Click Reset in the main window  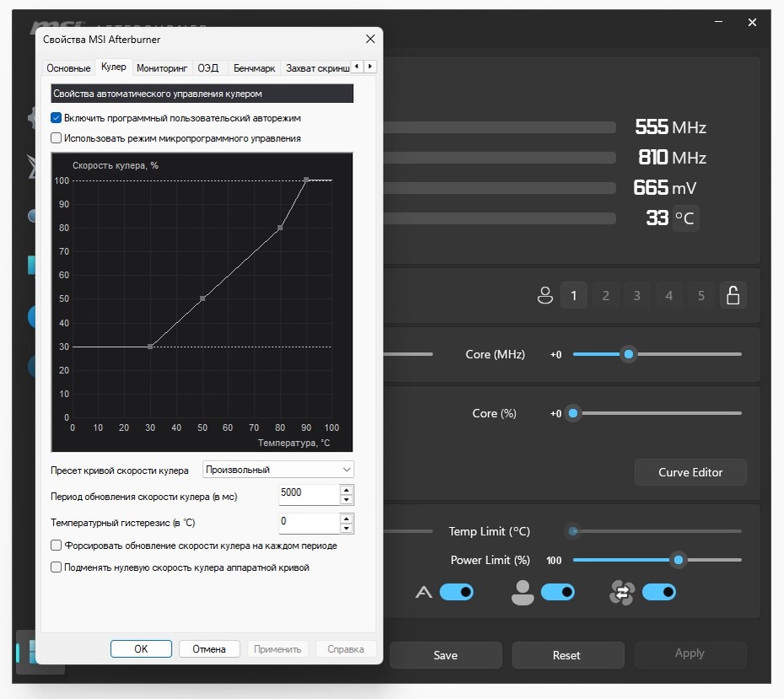(x=567, y=655)
